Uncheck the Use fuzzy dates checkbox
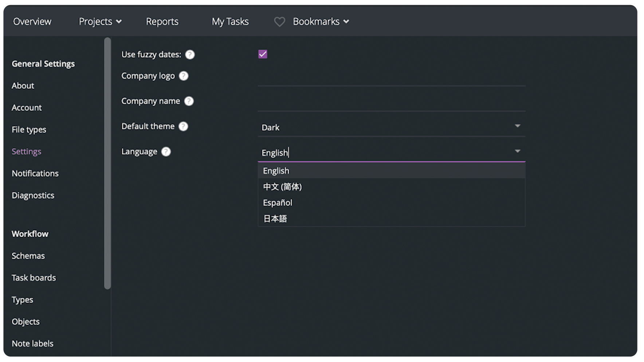The height and width of the screenshot is (362, 644). (263, 54)
